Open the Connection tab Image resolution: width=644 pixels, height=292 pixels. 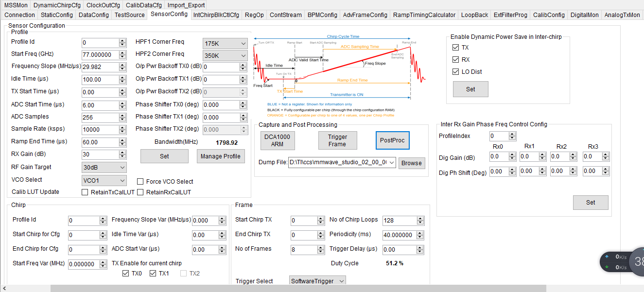[x=20, y=15]
